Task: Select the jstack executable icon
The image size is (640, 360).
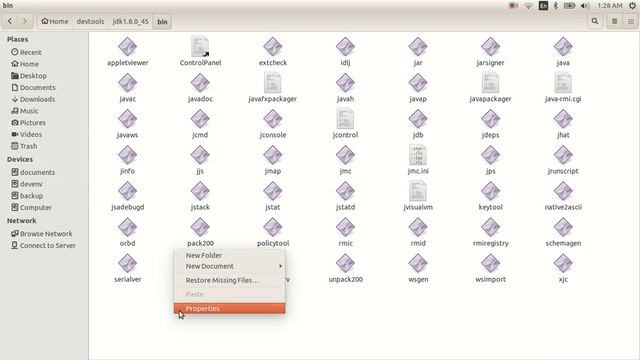Action: pos(200,191)
